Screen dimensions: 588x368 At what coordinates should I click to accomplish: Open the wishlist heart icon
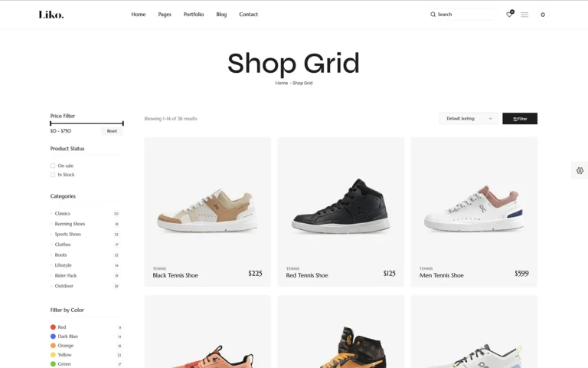[509, 15]
